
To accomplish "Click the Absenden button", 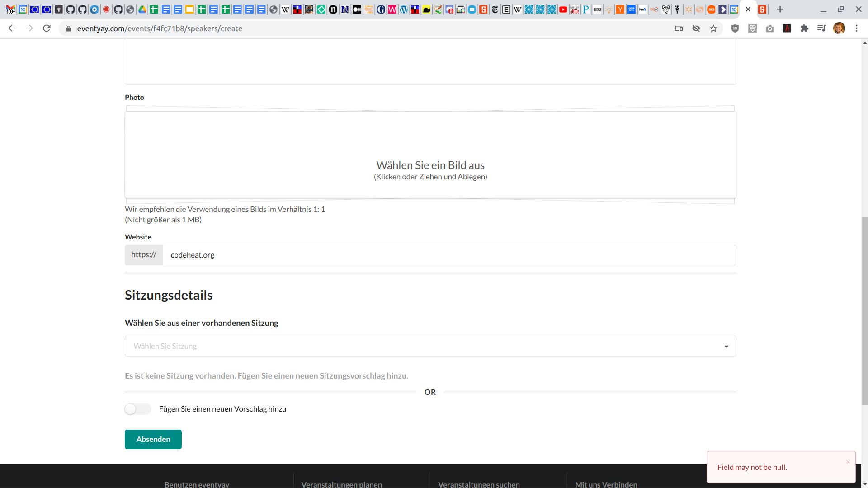I will click(x=153, y=439).
